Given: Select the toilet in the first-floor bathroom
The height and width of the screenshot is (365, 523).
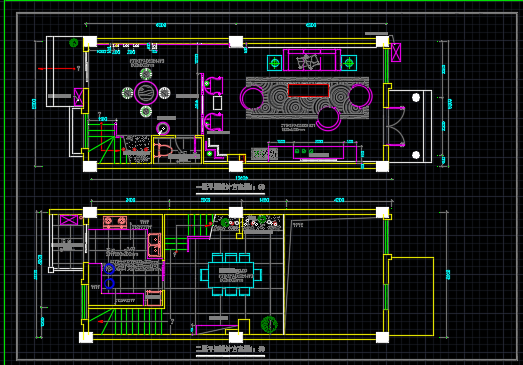Looking at the screenshot, I should coord(163,150).
